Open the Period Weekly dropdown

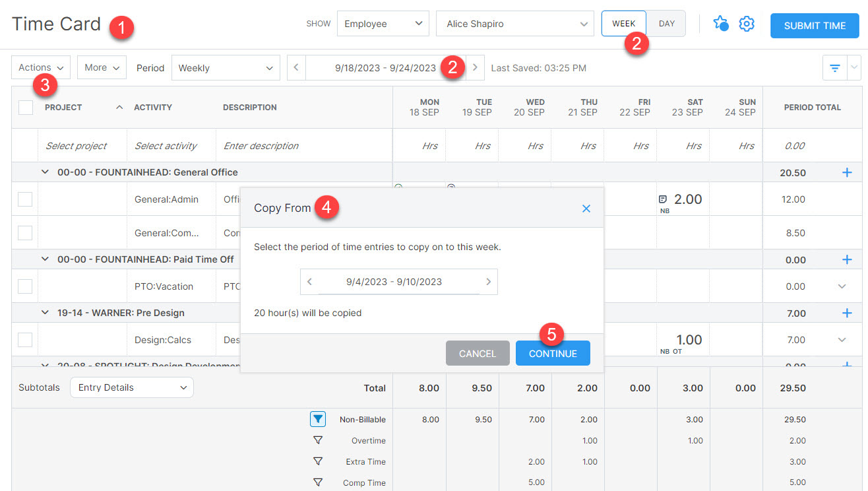pyautogui.click(x=226, y=67)
